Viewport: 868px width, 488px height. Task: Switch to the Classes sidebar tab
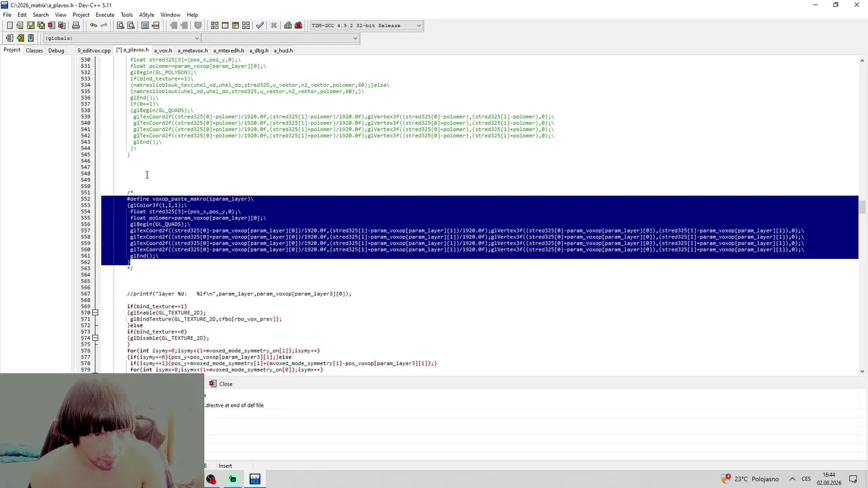pyautogui.click(x=34, y=50)
